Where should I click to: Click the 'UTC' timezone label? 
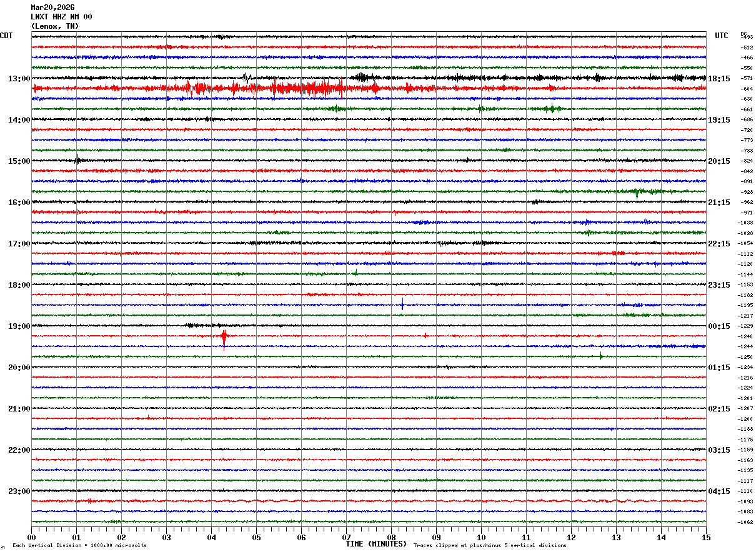pyautogui.click(x=722, y=36)
